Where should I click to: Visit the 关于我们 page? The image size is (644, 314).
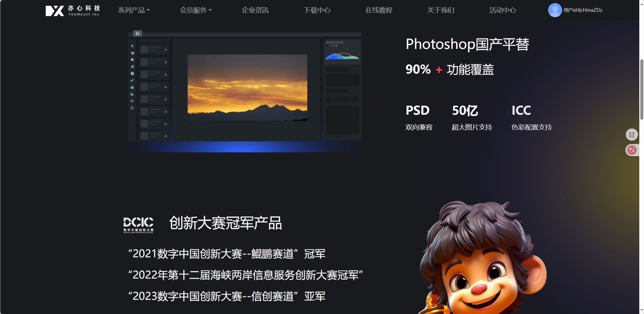point(441,10)
